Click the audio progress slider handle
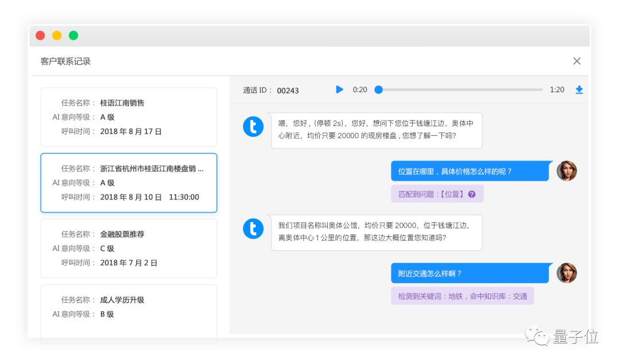619x364 pixels. point(378,89)
